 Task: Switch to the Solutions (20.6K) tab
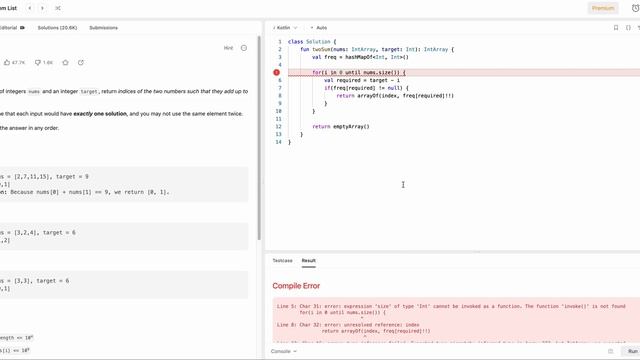coord(57,28)
